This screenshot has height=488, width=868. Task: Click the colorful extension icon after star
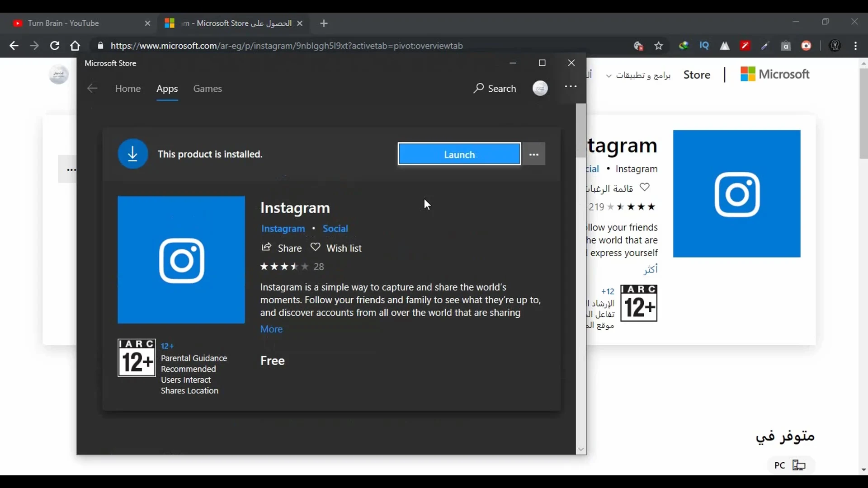click(684, 46)
